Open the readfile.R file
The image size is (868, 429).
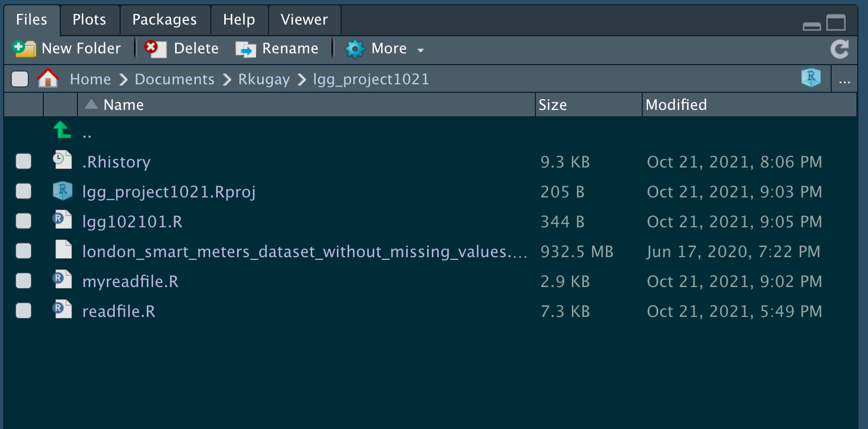119,311
